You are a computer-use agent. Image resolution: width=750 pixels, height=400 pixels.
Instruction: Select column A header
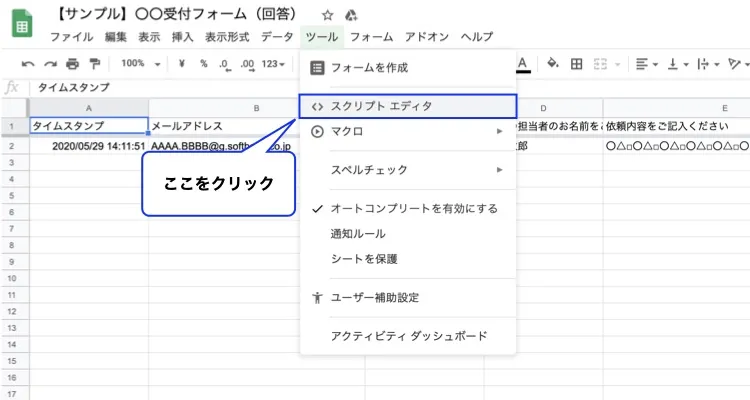coord(89,108)
